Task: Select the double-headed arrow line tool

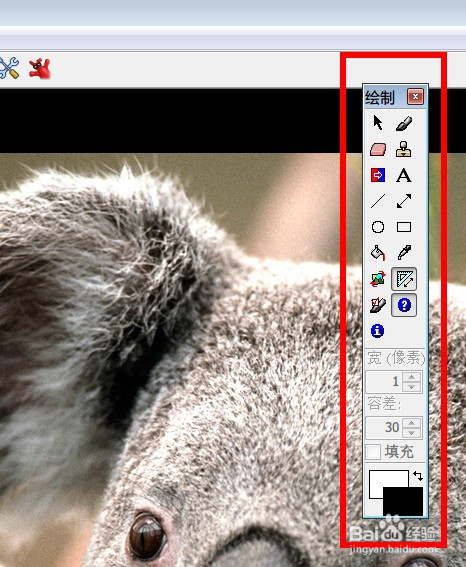Action: tap(404, 201)
